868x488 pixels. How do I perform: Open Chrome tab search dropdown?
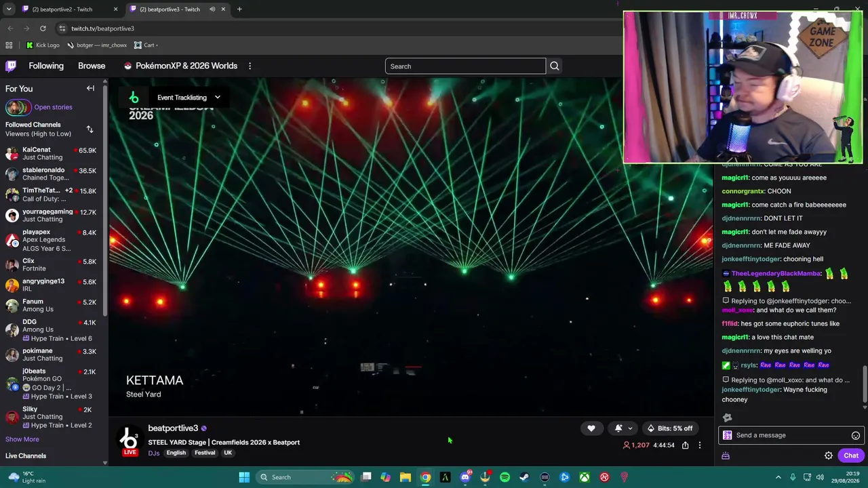(9, 9)
